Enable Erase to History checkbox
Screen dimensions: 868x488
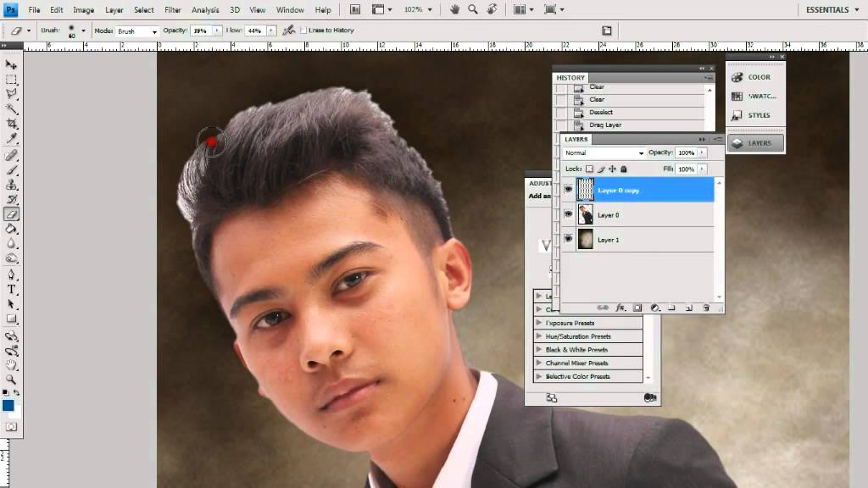point(303,30)
